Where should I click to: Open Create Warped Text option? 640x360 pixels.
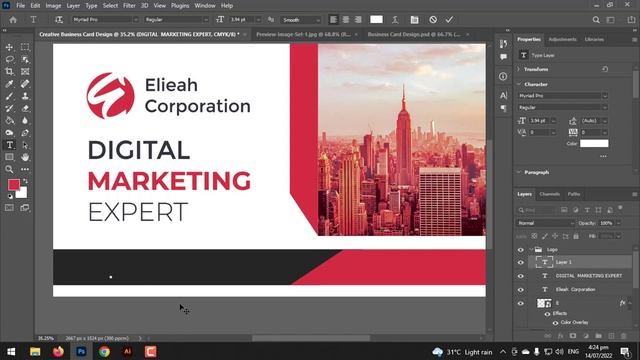395,20
